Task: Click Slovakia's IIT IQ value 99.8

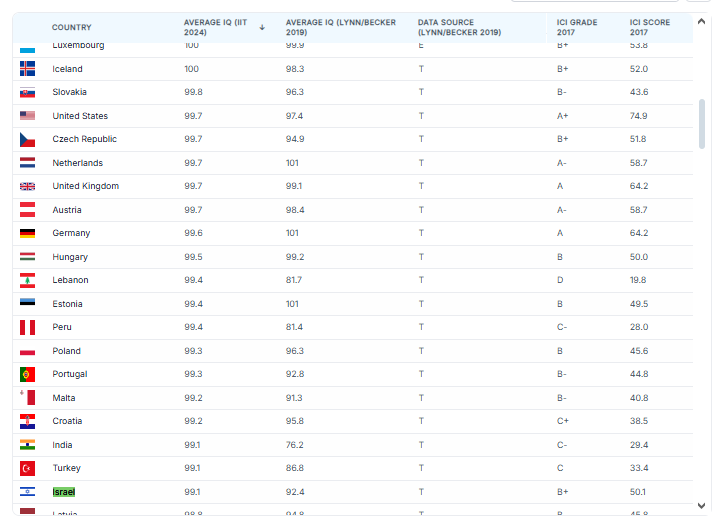Action: [x=193, y=92]
